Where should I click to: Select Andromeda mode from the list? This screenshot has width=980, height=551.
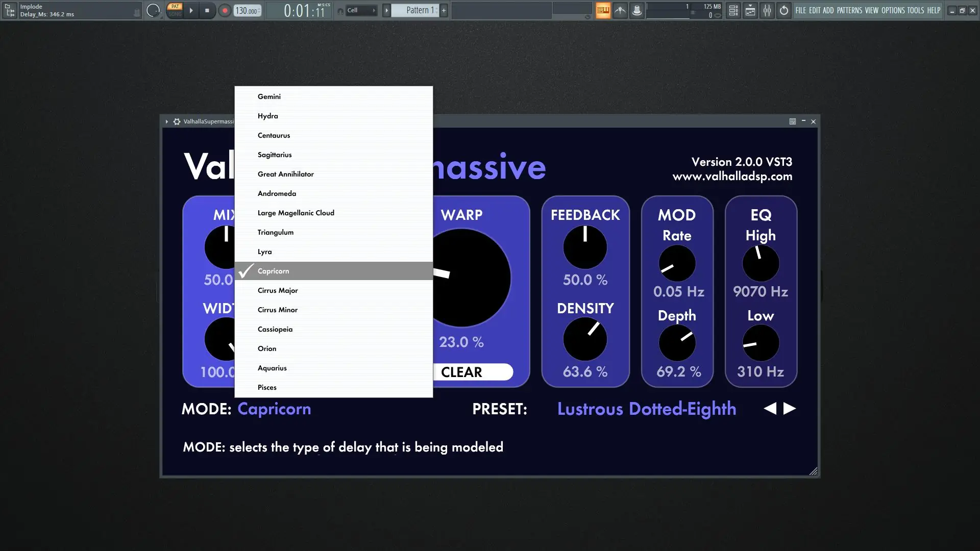click(x=277, y=193)
